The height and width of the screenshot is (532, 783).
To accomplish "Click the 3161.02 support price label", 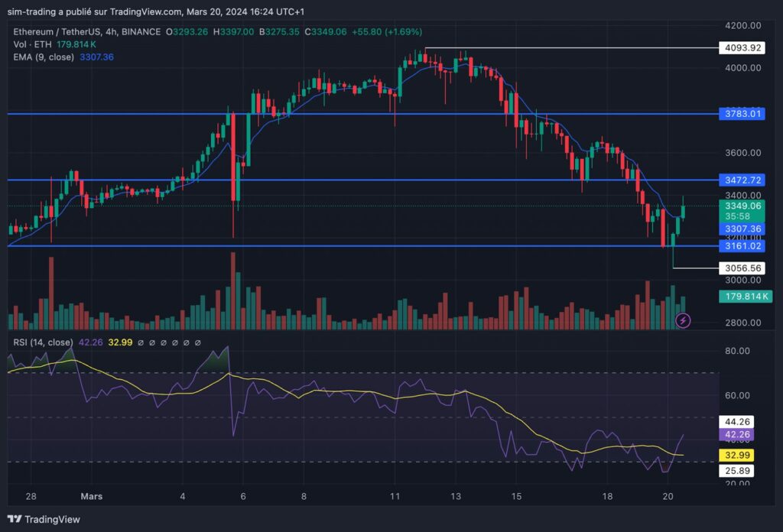I will (x=742, y=245).
